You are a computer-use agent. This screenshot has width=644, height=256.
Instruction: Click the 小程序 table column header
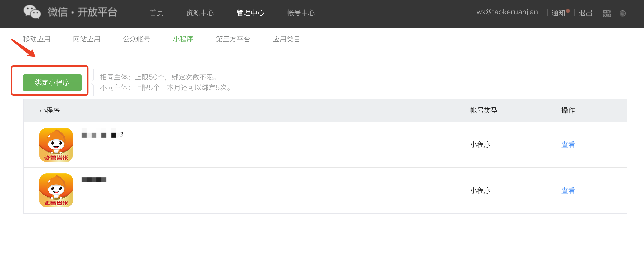(49, 110)
